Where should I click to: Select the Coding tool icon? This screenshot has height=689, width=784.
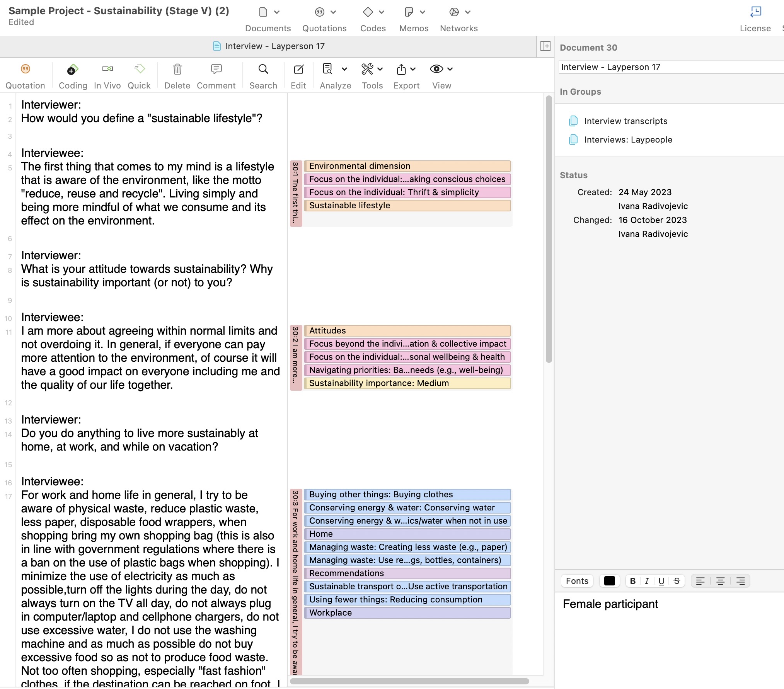click(x=73, y=70)
